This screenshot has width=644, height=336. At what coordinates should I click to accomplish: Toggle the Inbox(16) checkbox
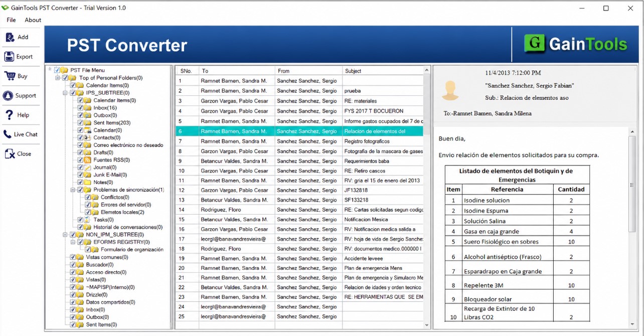[80, 108]
